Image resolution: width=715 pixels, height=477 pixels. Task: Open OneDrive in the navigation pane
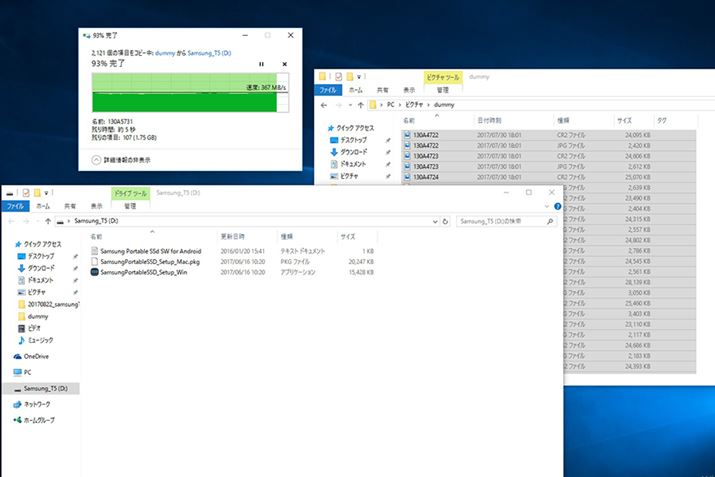(36, 356)
